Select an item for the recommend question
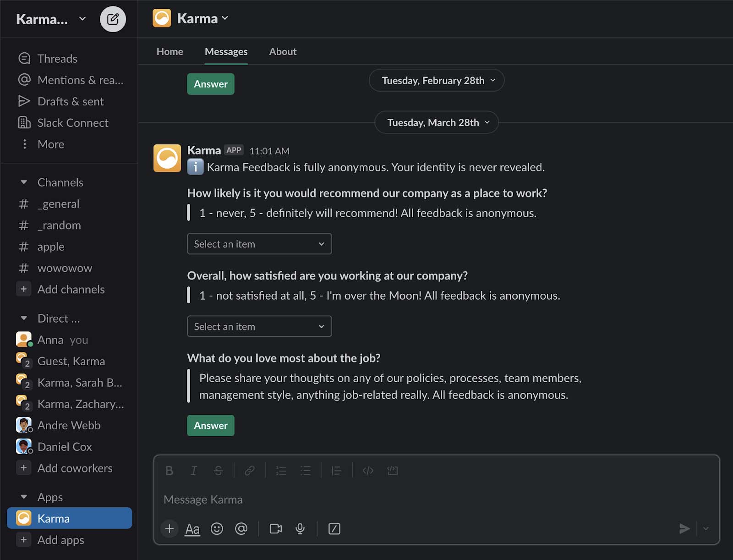This screenshot has width=733, height=560. (259, 244)
